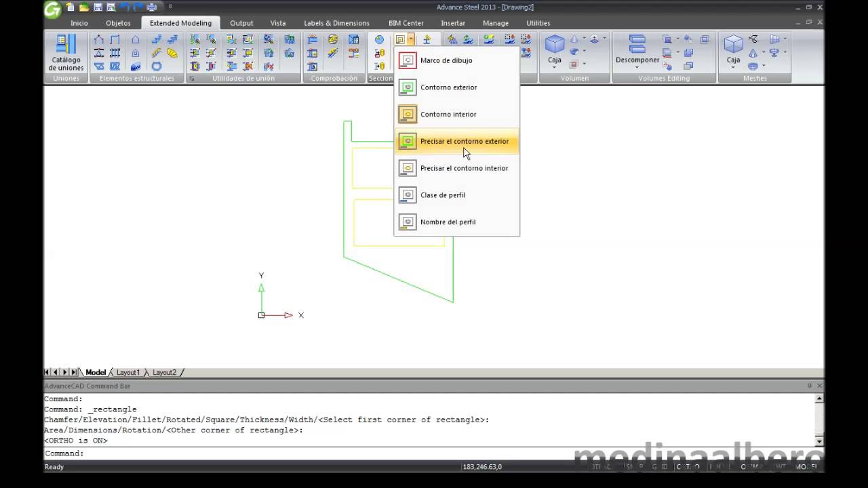Screen dimensions: 868x488
Task: Switch to the Output ribbon tab
Action: pos(241,23)
